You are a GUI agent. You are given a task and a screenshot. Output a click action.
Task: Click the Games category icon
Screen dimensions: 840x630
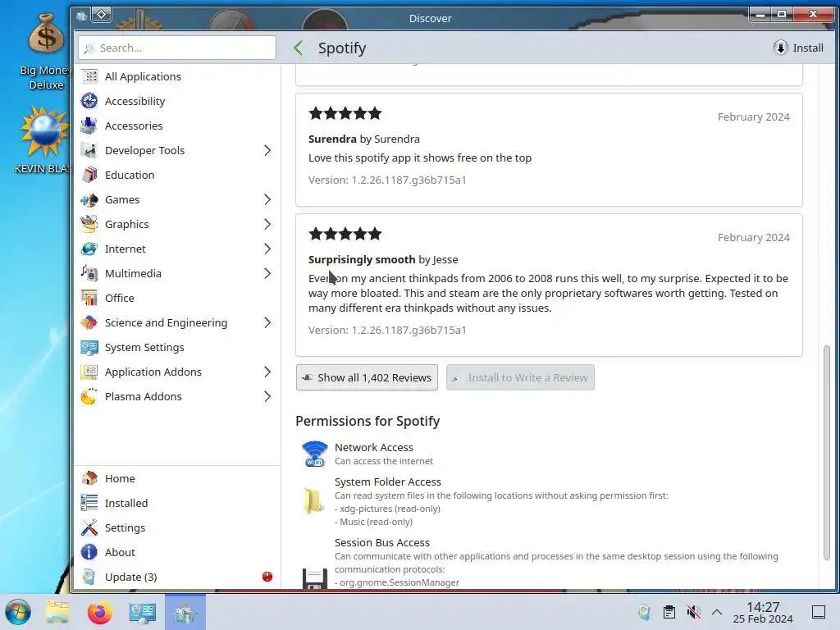89,200
